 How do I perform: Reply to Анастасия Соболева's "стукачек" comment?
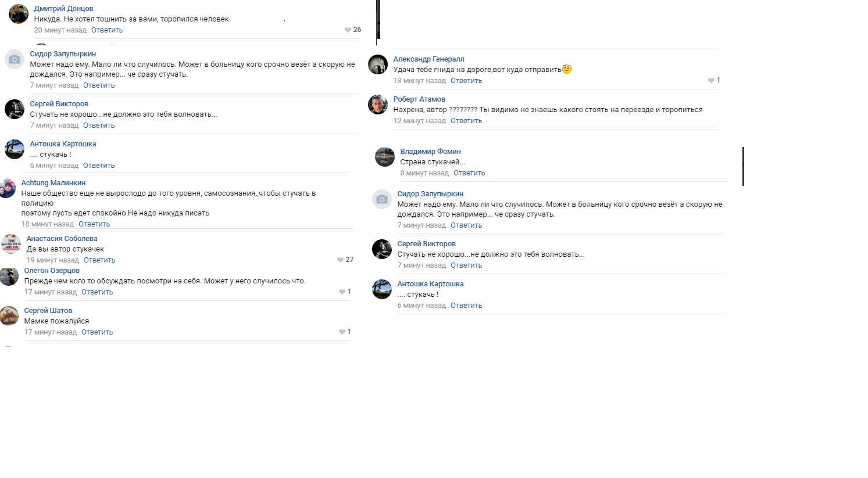99,260
